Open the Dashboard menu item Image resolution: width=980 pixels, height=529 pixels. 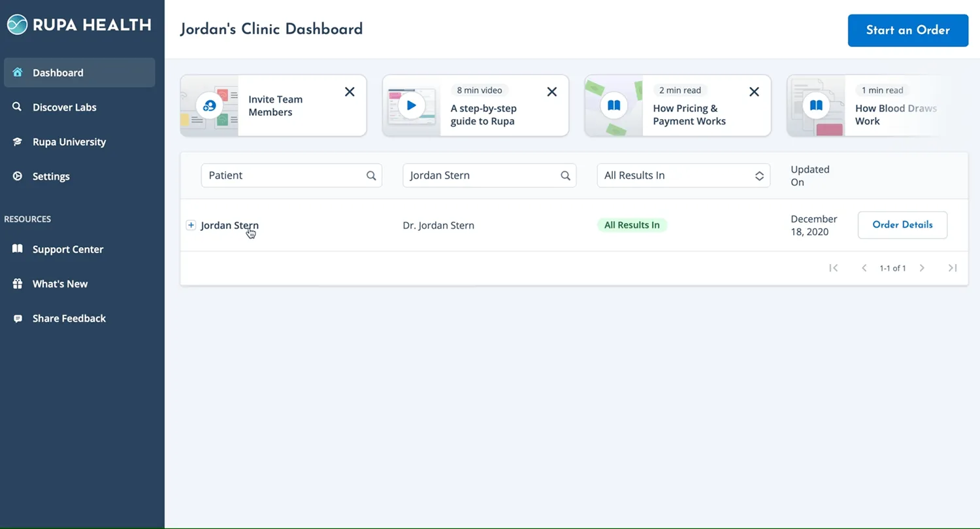coord(80,73)
